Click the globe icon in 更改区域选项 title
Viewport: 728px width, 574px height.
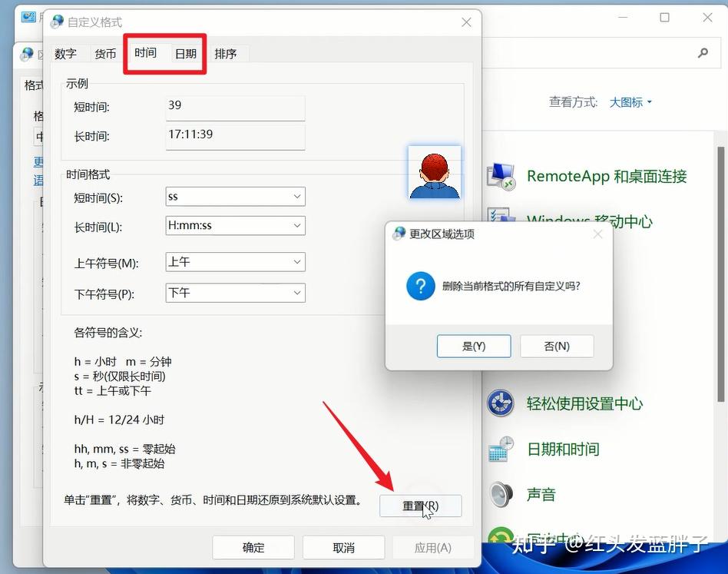pos(399,233)
